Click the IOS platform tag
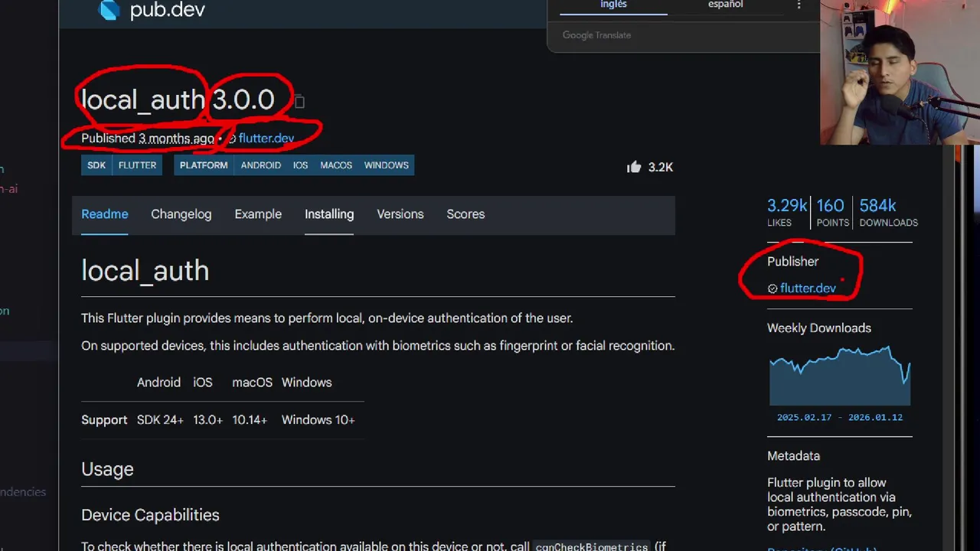 pos(300,165)
